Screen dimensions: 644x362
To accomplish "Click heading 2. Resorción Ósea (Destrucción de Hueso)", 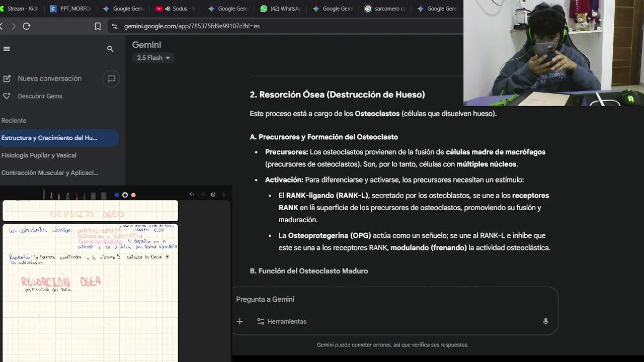I will click(x=337, y=95).
